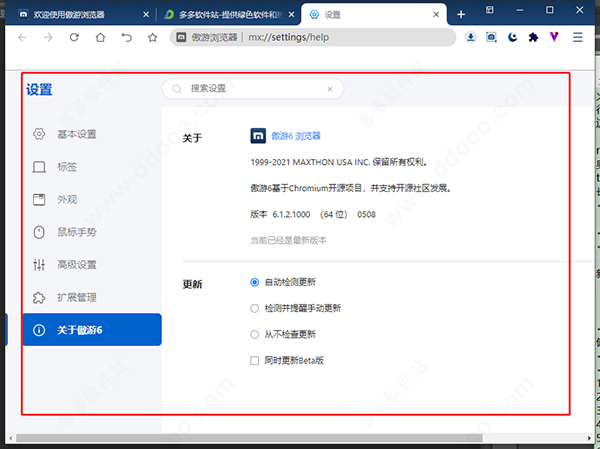Open the downloads icon in toolbar

471,37
